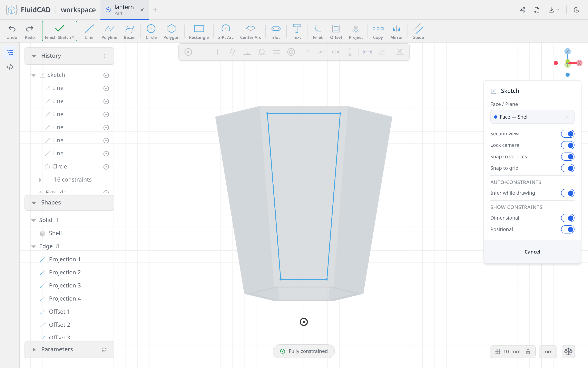Open the download dropdown arrow
This screenshot has width=588, height=368.
558,10
